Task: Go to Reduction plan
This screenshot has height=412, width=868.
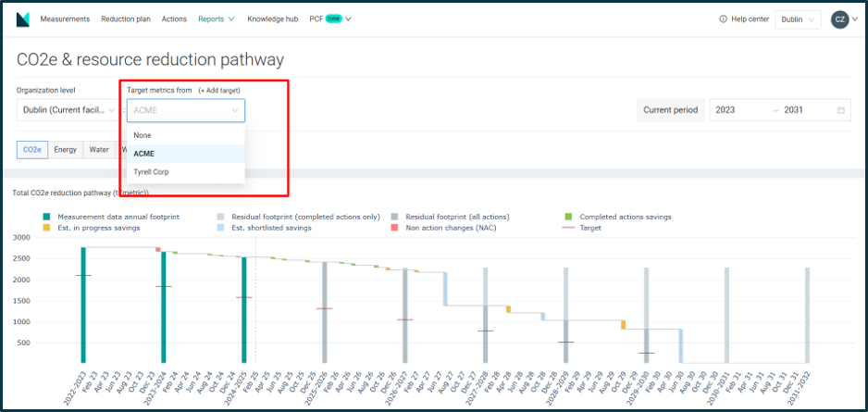Action: [x=126, y=19]
